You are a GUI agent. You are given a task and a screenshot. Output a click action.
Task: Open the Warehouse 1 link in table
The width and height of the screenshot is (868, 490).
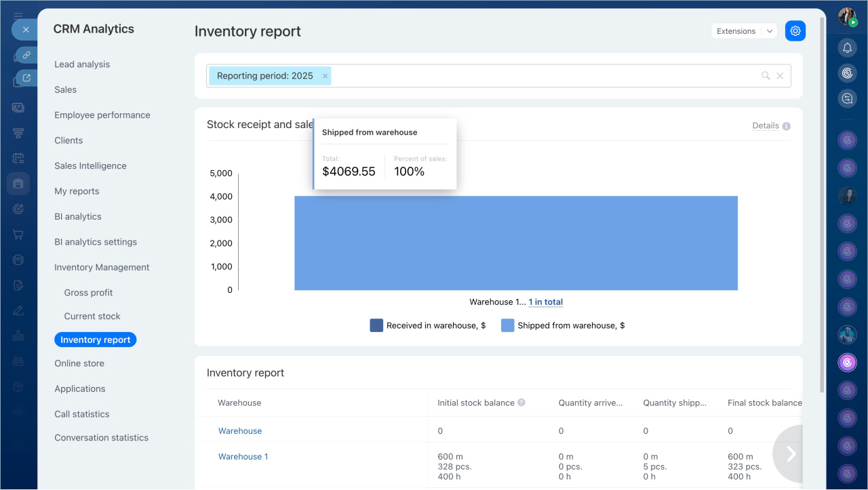[x=243, y=457]
